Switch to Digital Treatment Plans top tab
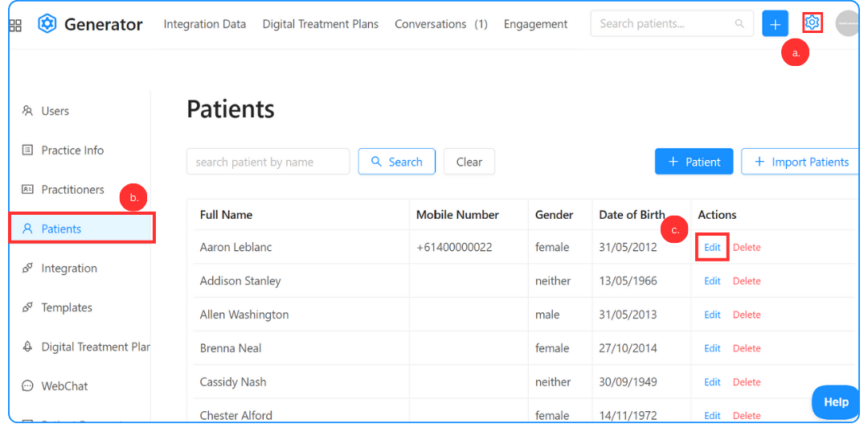Viewport: 868px width, 436px height. tap(320, 24)
